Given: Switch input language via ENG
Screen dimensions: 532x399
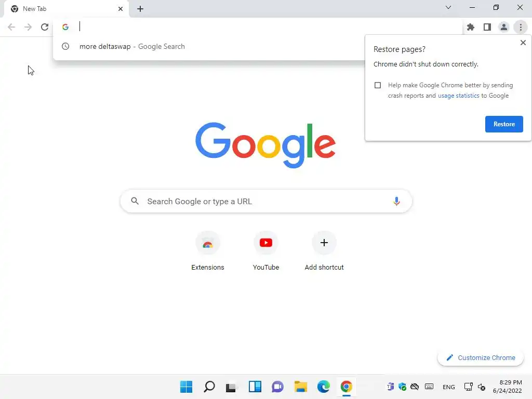Looking at the screenshot, I should [x=448, y=387].
